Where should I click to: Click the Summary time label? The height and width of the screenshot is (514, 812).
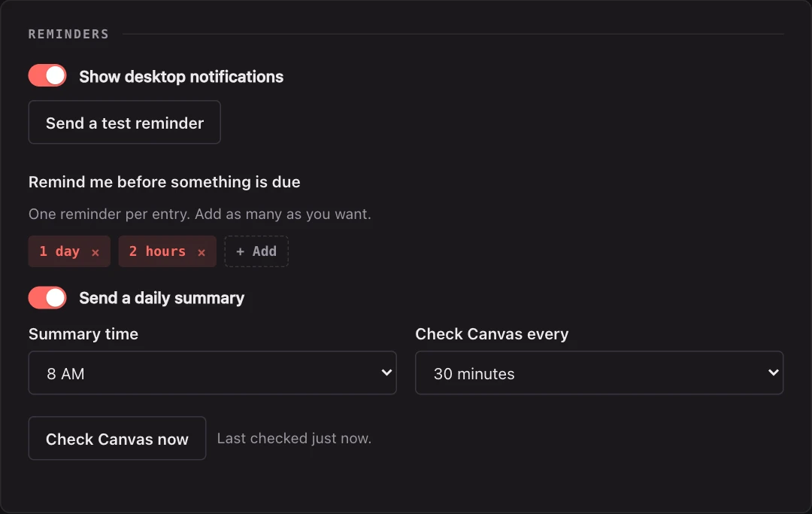point(83,333)
